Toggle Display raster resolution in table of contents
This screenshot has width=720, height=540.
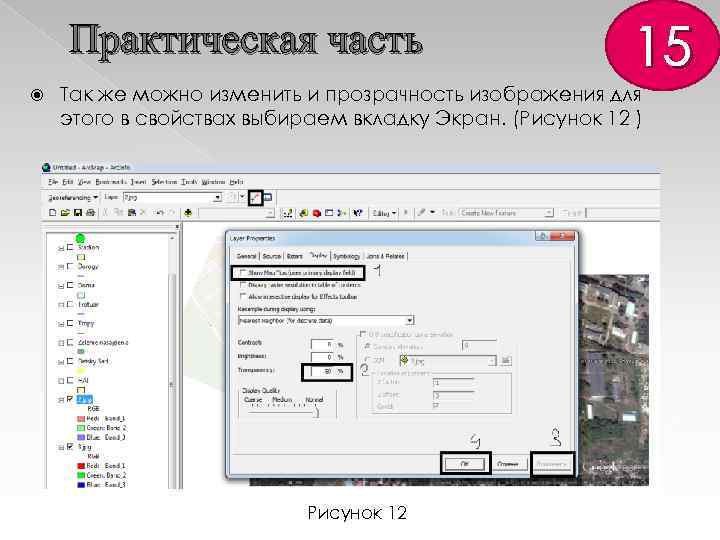tap(243, 285)
